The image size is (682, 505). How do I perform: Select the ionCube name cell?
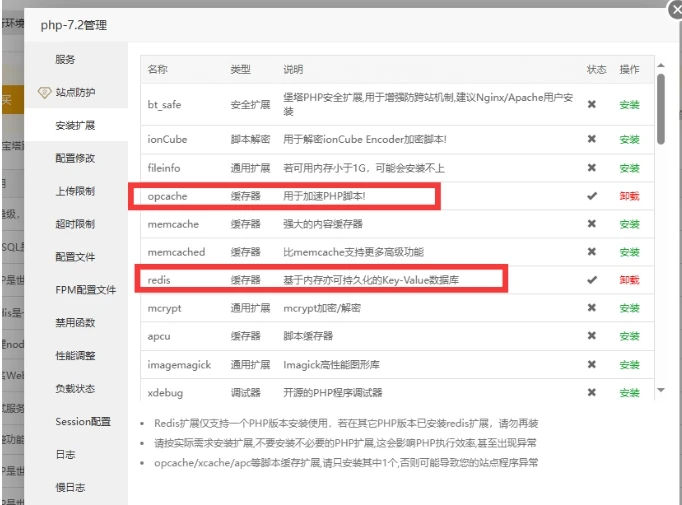167,140
